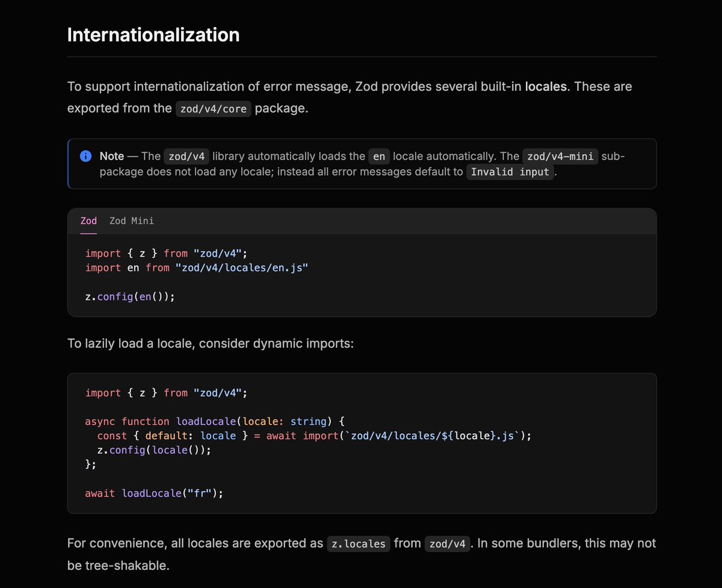722x588 pixels.
Task: Click the blue info icon in the Note
Action: point(85,156)
